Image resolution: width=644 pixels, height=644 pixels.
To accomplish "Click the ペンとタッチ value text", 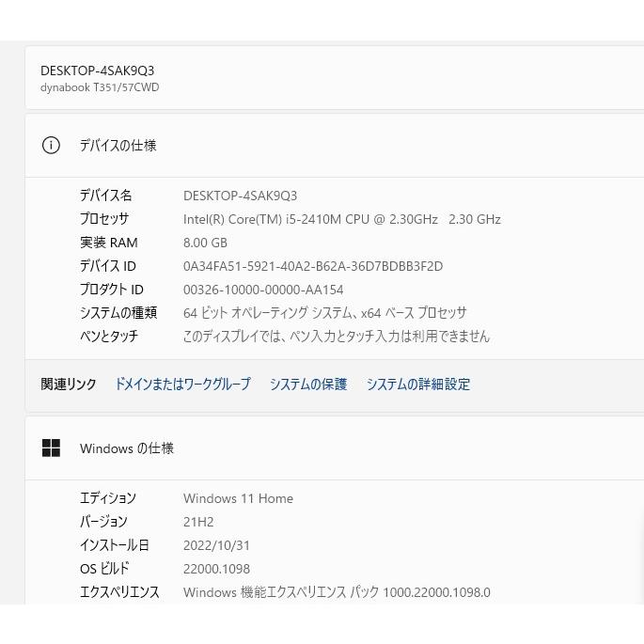I will (x=336, y=337).
